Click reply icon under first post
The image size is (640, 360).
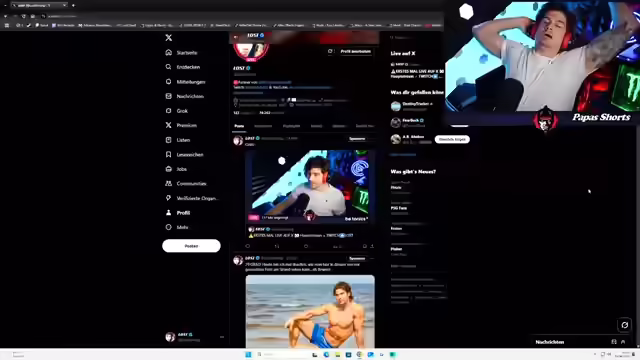coord(248,246)
